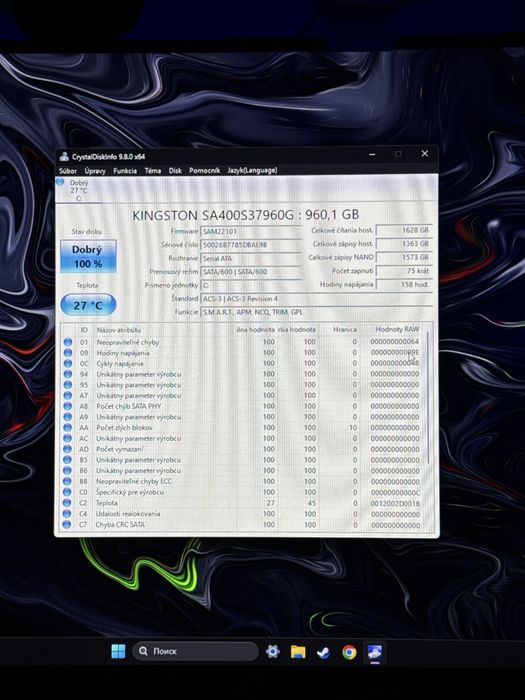The width and height of the screenshot is (525, 700).
Task: Click status icon for Chyba CRC SATA
Action: pyautogui.click(x=67, y=525)
